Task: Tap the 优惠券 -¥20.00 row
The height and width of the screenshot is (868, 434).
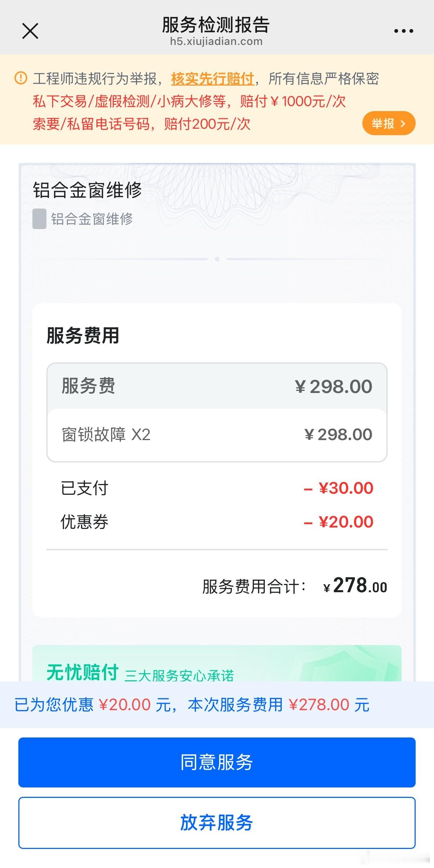Action: click(217, 522)
